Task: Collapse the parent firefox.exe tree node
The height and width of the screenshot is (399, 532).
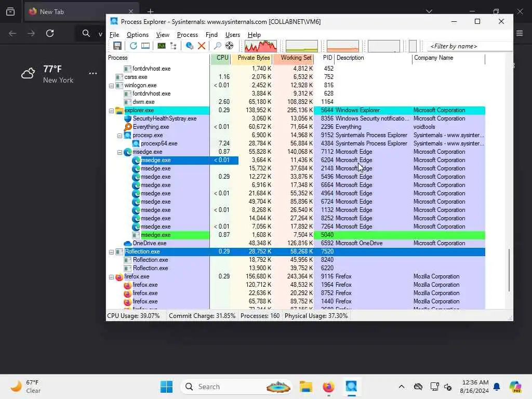Action: coord(111,277)
